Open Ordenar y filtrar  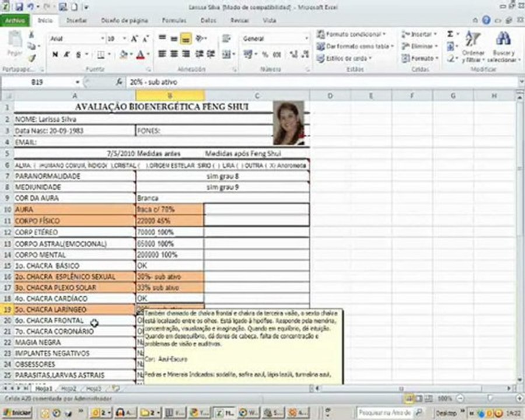[473, 47]
